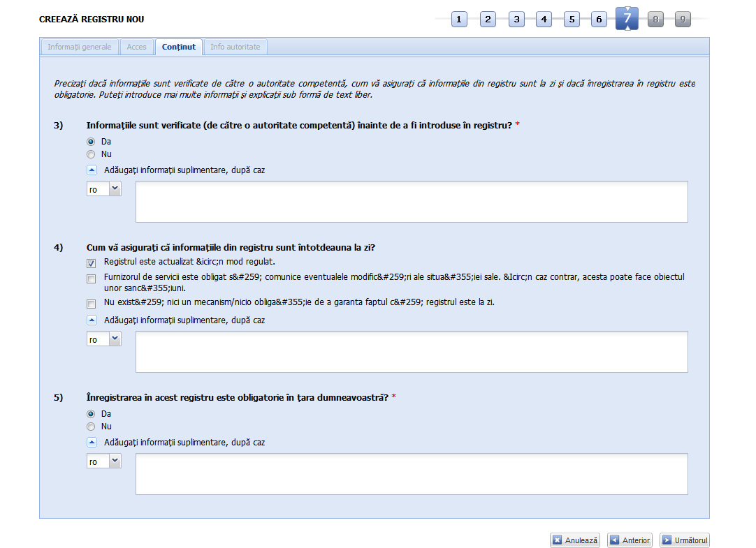Open language dropdown for question 3
Screen dimensions: 756x548
(104, 189)
